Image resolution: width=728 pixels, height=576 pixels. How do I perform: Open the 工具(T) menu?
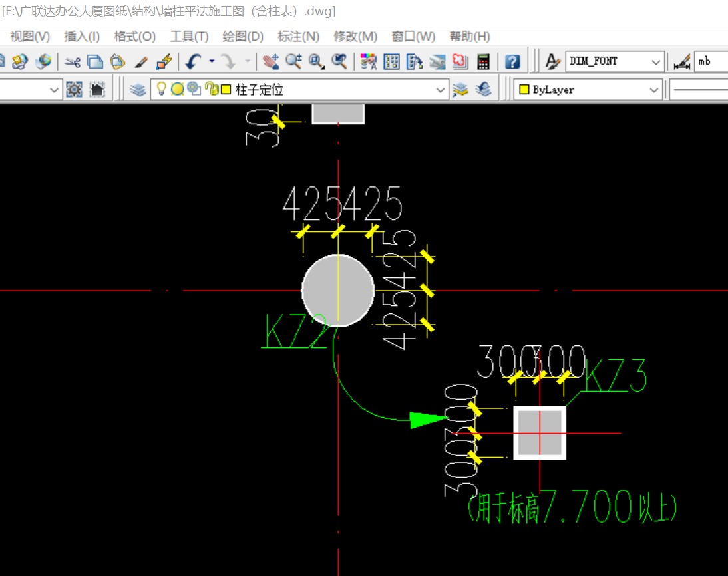189,36
